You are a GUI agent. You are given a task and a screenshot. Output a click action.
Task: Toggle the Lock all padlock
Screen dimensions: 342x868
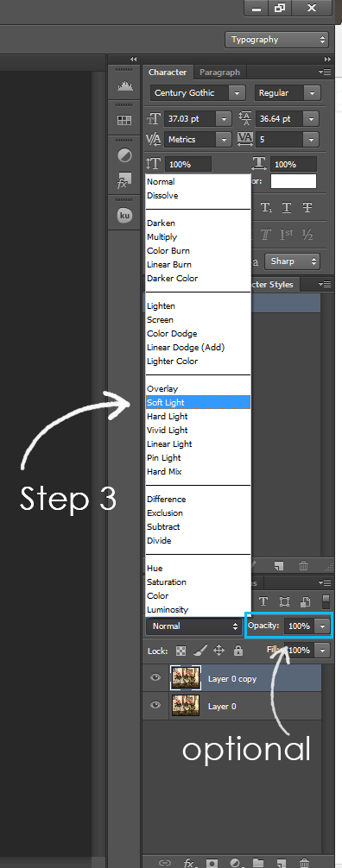tap(237, 651)
